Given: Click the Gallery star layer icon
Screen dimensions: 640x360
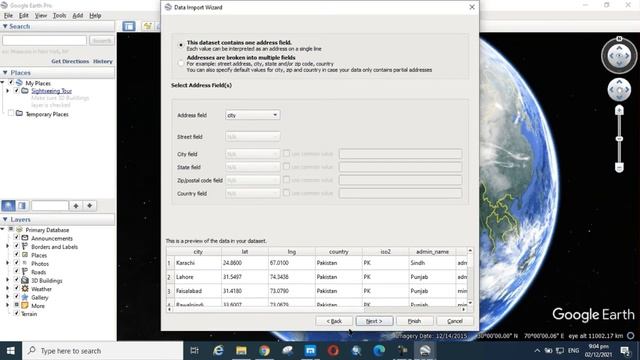Looking at the screenshot, I should pos(25,297).
